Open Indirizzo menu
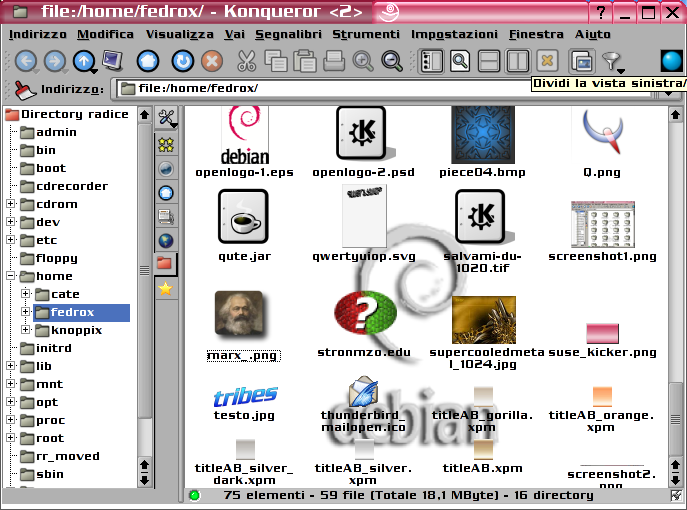This screenshot has height=510, width=687. coord(38,34)
